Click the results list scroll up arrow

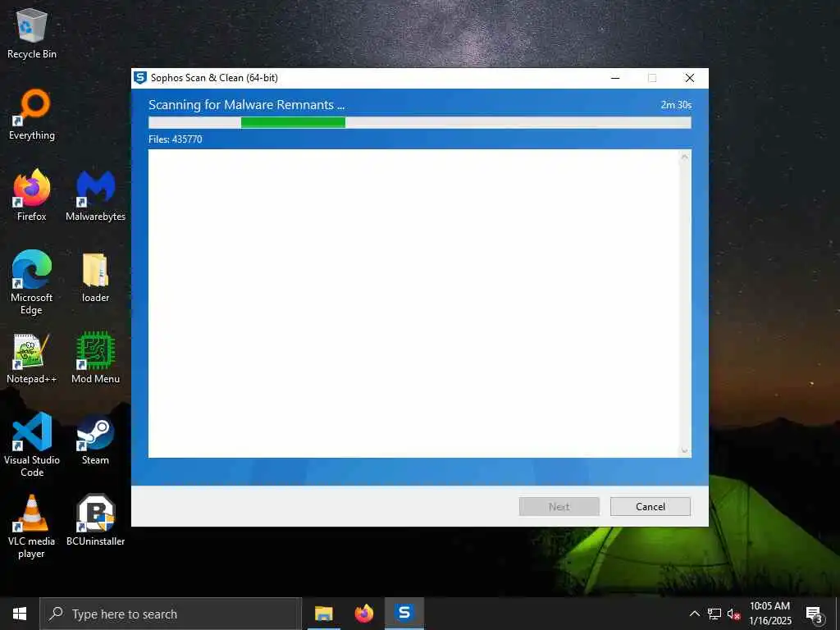pyautogui.click(x=685, y=157)
